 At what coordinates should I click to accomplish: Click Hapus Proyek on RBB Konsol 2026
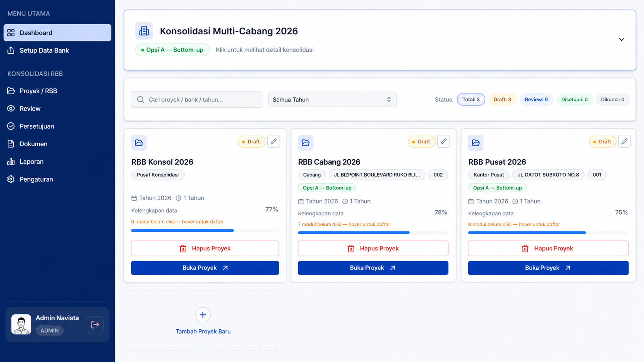[205, 249]
